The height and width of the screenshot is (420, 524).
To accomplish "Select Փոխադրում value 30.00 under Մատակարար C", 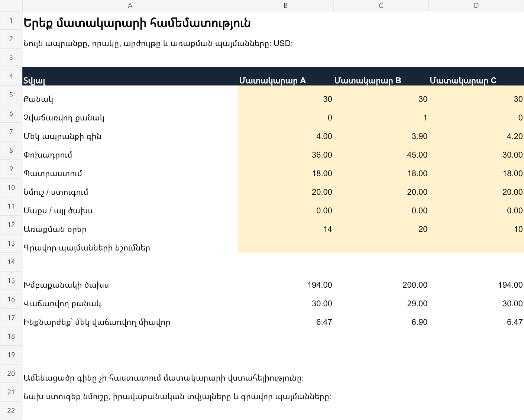I will 476,151.
